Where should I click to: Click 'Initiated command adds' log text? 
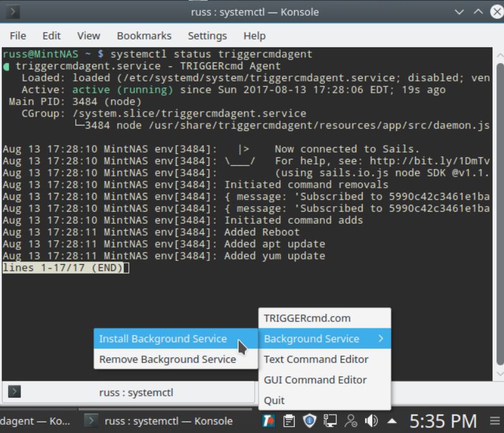click(x=293, y=220)
